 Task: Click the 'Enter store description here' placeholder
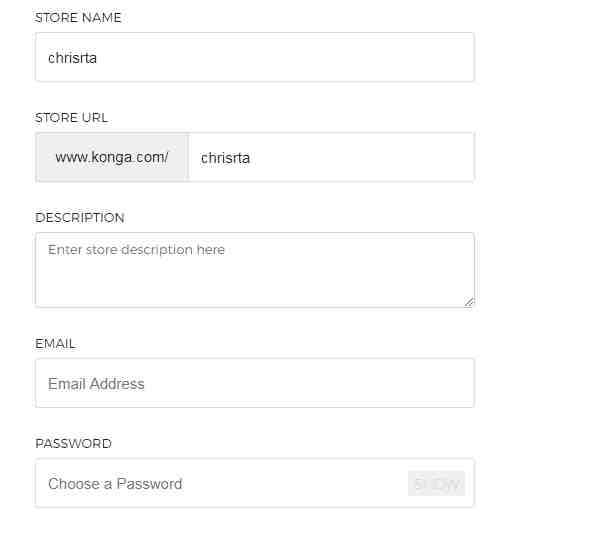136,250
